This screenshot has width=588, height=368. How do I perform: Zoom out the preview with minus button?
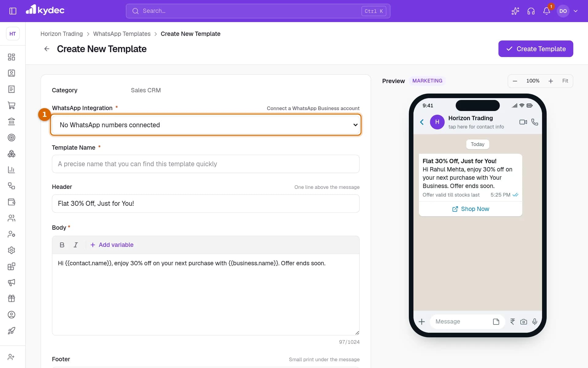pos(515,81)
